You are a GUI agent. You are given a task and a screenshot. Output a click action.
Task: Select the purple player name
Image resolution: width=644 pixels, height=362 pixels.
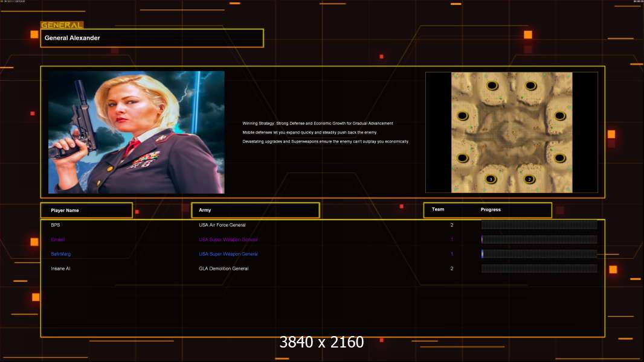click(58, 240)
